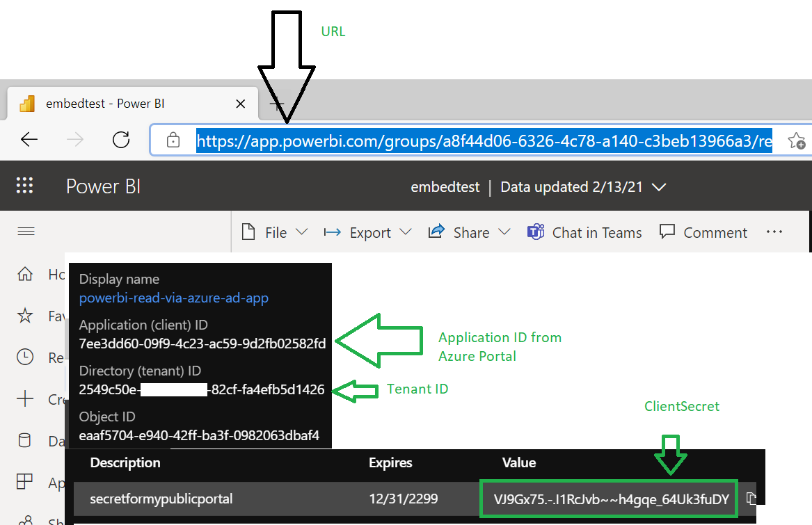This screenshot has width=812, height=525.
Task: Collapse the hamburger navigation pane
Action: tap(26, 232)
